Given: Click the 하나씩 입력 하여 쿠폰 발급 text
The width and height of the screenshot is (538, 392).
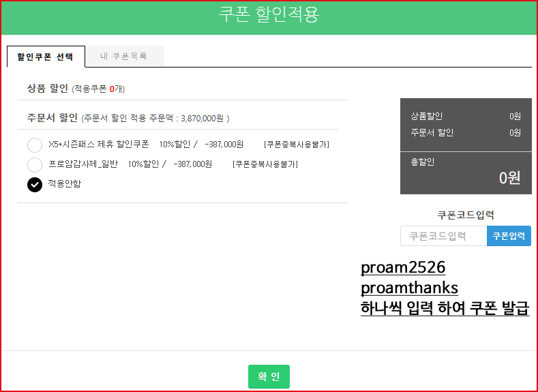Looking at the screenshot, I should [445, 307].
